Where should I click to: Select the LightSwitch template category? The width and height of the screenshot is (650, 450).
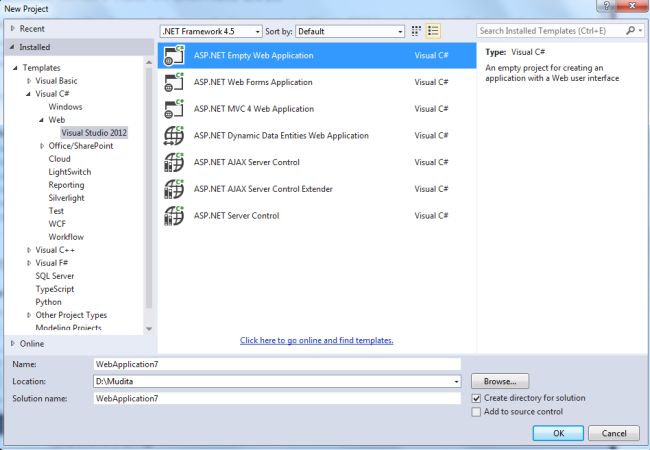(70, 172)
